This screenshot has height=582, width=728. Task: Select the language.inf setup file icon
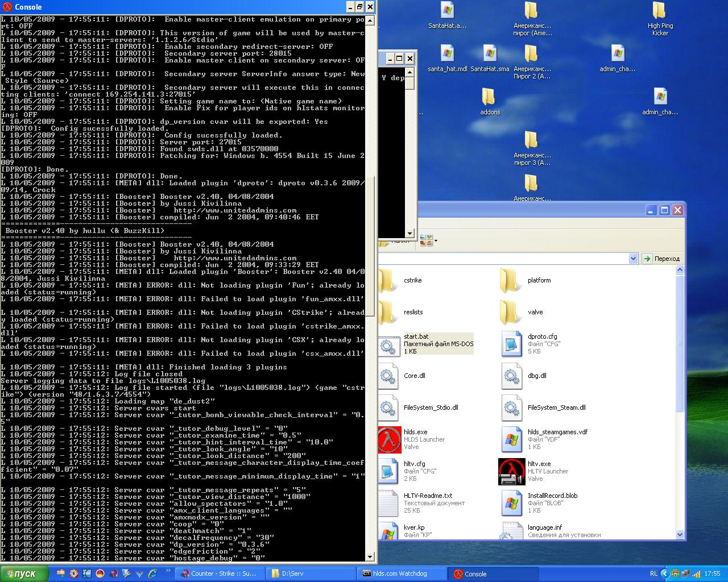pyautogui.click(x=511, y=531)
